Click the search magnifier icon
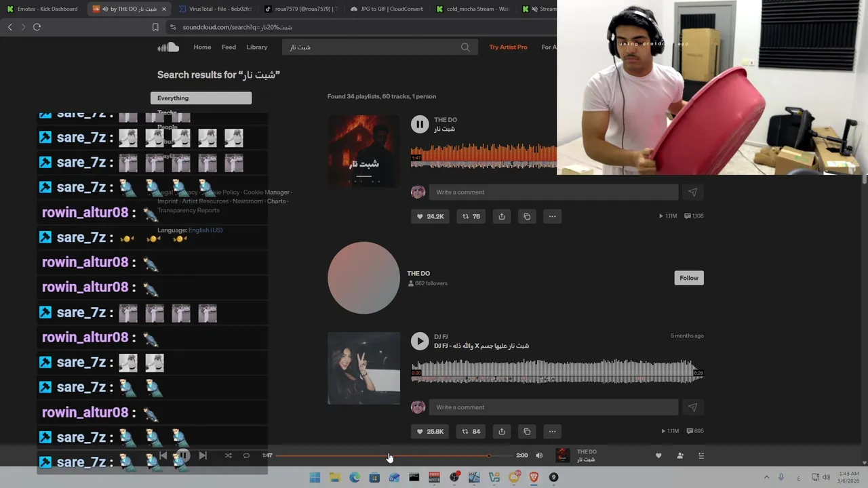 465,47
